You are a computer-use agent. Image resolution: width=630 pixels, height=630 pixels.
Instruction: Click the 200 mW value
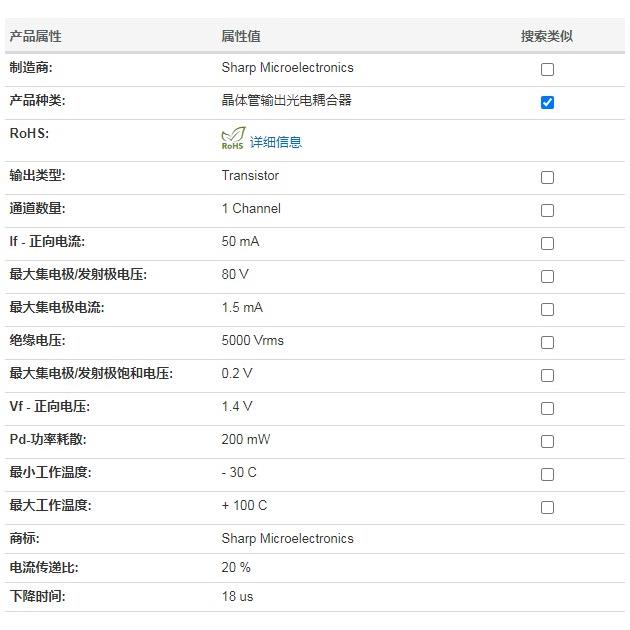pyautogui.click(x=245, y=439)
